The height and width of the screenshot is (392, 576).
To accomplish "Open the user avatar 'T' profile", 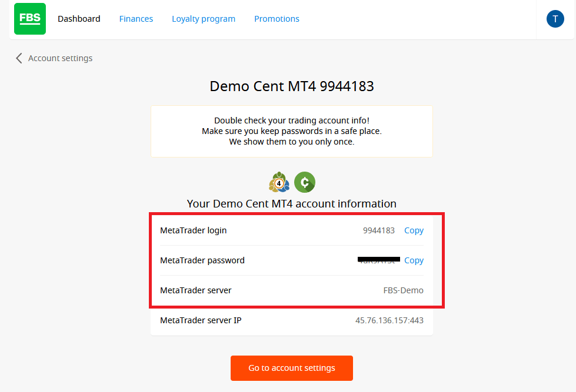I will click(x=555, y=19).
